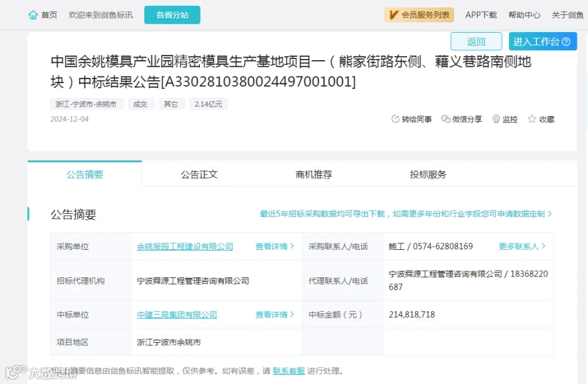Click the 转给同事 share icon
The height and width of the screenshot is (384, 588).
coord(395,119)
